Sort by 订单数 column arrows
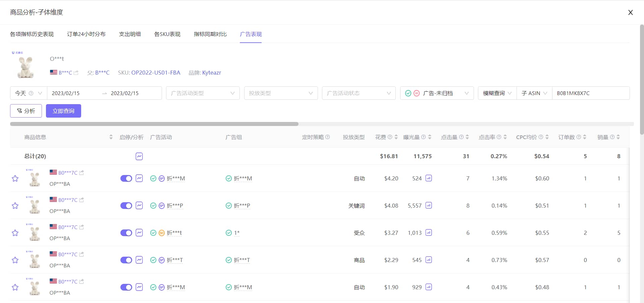The image size is (644, 303). pos(585,137)
